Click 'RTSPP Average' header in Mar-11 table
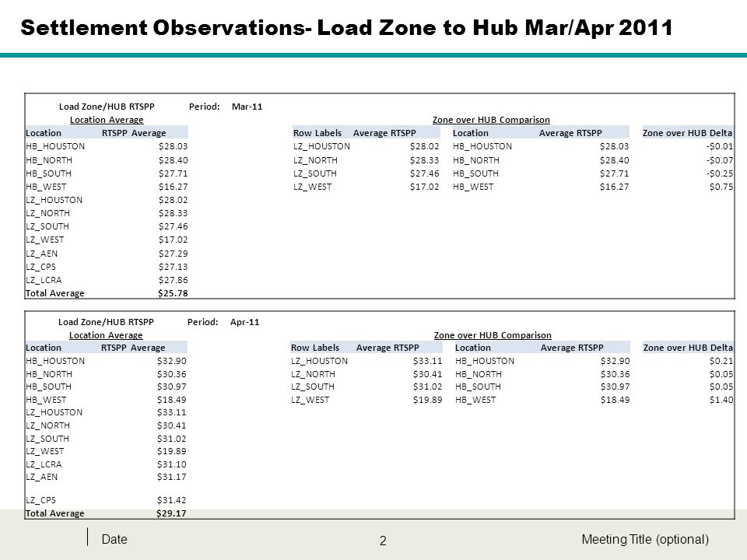This screenshot has width=747, height=560. (x=134, y=133)
